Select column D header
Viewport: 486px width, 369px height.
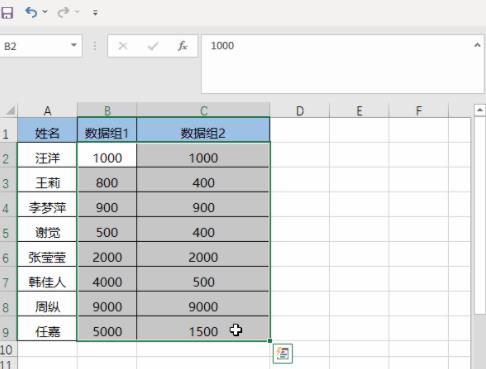pos(300,110)
